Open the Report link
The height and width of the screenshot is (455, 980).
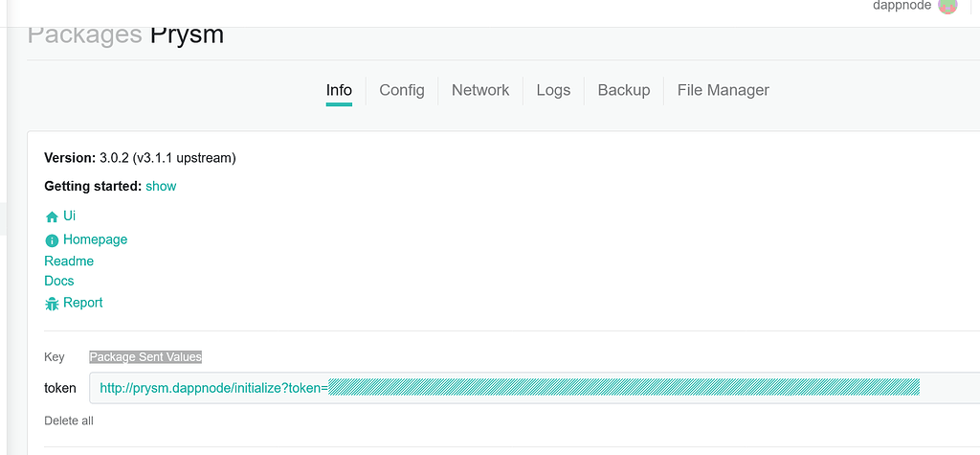coord(82,303)
